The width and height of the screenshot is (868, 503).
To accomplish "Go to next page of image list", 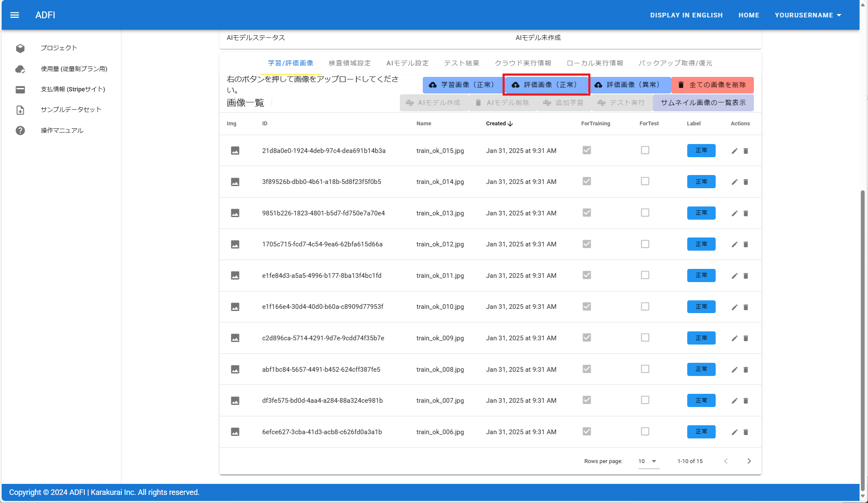I will click(x=749, y=461).
